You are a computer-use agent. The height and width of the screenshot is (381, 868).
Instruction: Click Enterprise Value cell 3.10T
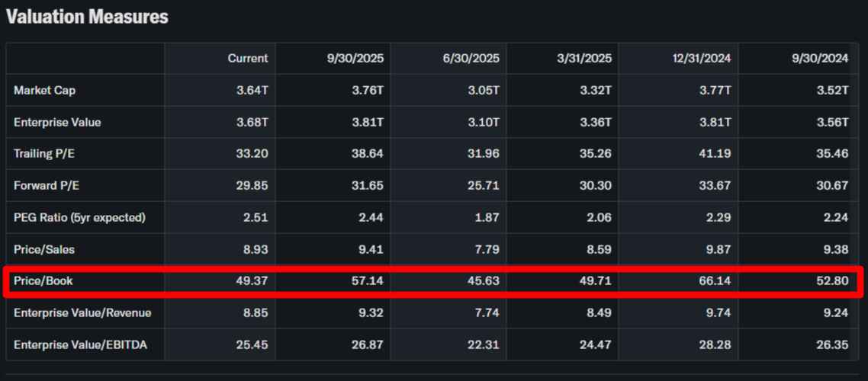point(484,122)
